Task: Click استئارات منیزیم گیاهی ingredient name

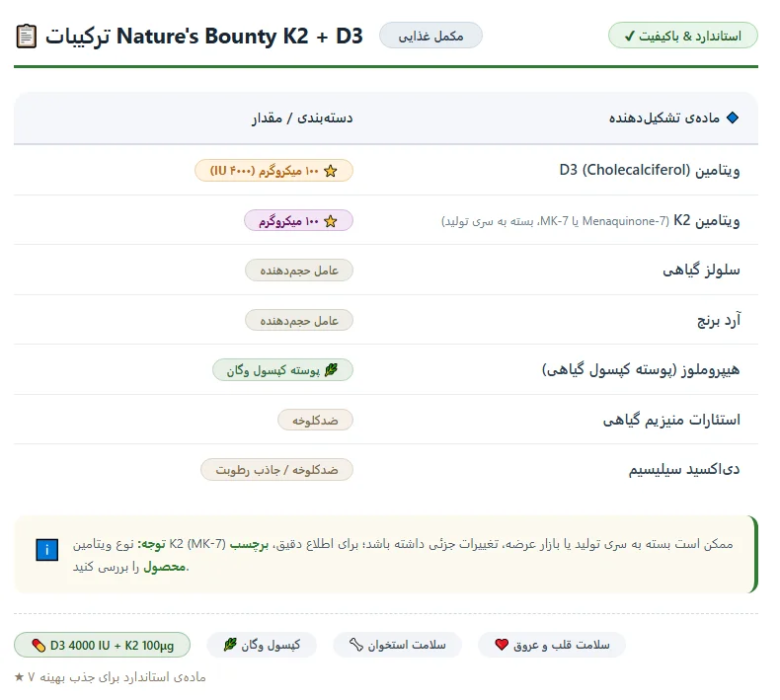Action: 671,420
